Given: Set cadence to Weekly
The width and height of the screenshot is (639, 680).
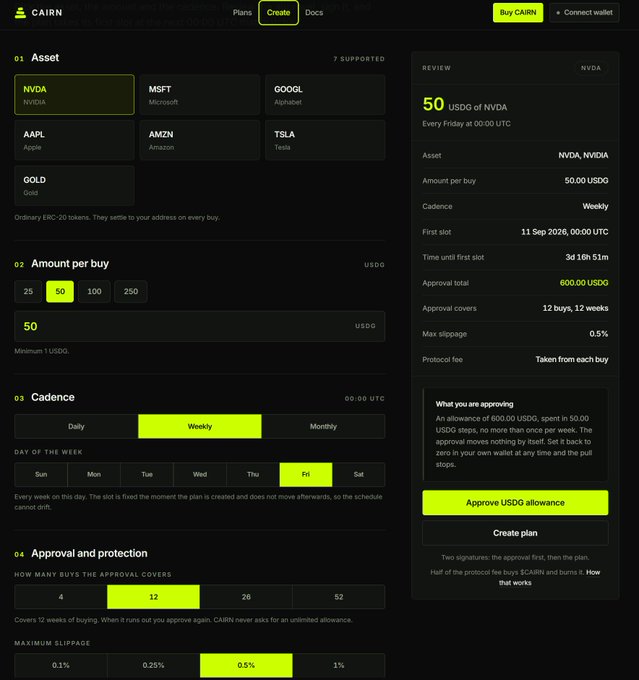Looking at the screenshot, I should point(200,426).
